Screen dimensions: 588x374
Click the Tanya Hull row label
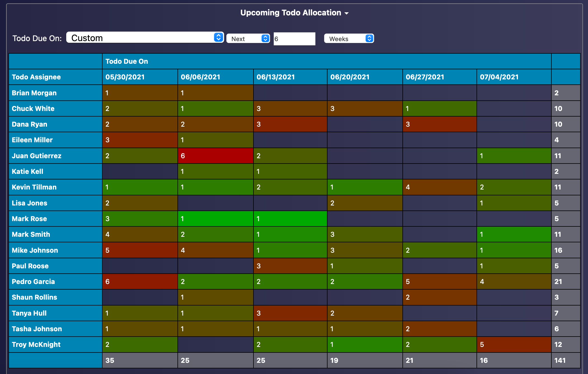[55, 313]
